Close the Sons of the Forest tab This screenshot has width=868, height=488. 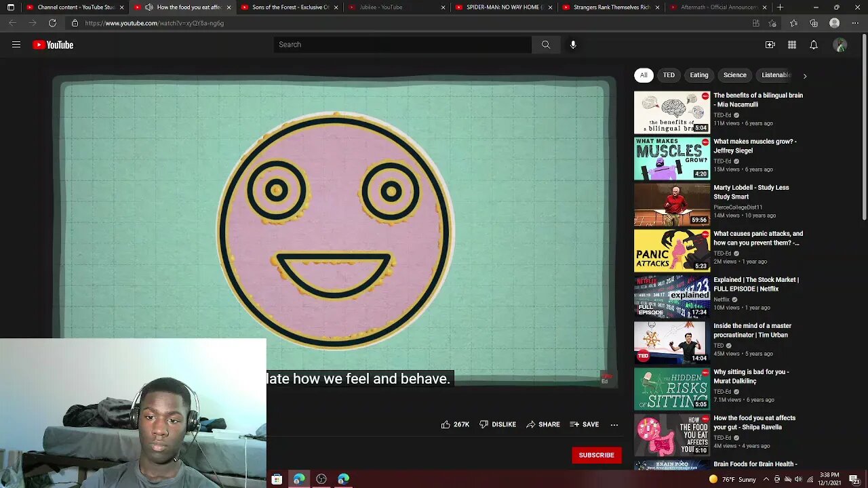coord(336,7)
